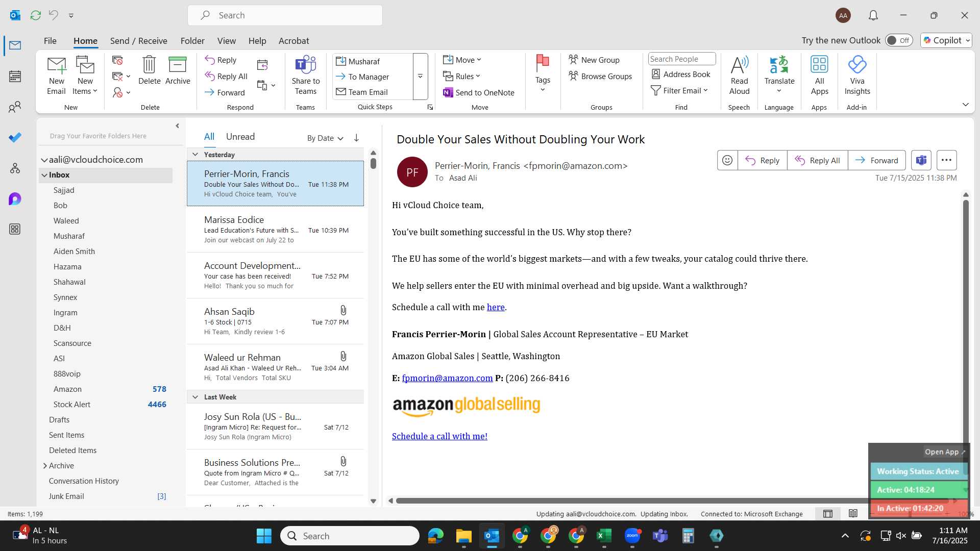This screenshot has height=551, width=980.
Task: Toggle the Try the new Outlook switch
Action: (899, 40)
